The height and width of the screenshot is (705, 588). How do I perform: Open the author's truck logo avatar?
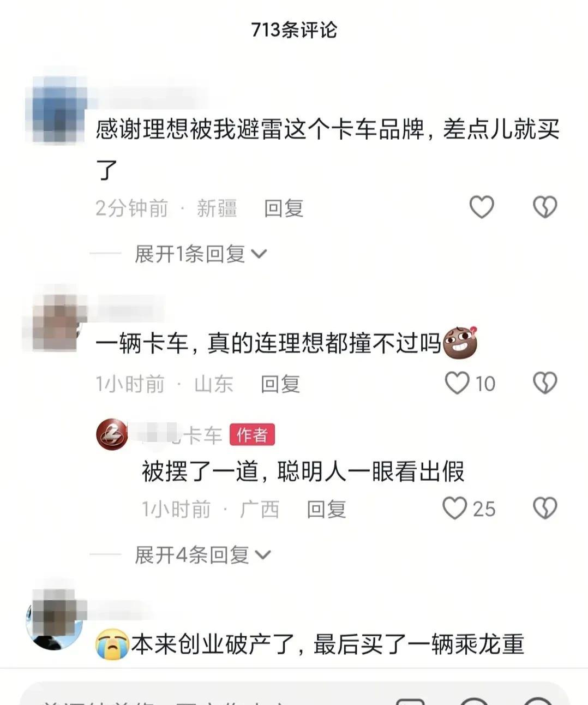pyautogui.click(x=112, y=435)
